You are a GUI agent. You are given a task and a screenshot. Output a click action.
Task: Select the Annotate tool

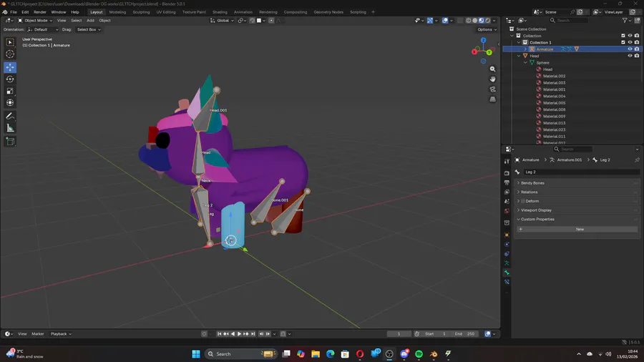pyautogui.click(x=10, y=117)
